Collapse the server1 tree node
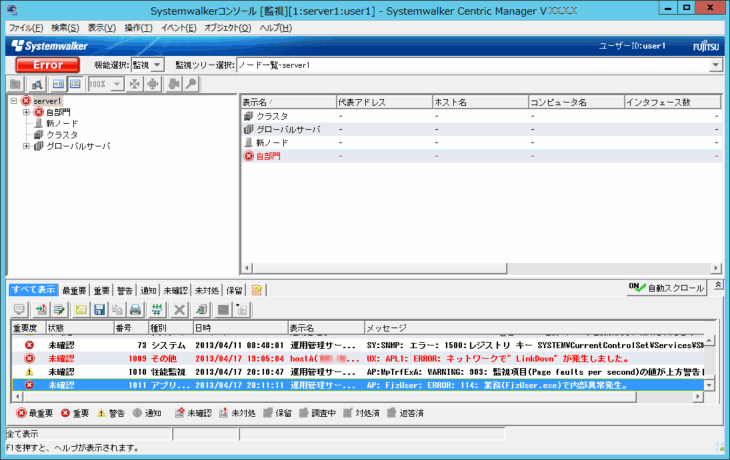Image resolution: width=730 pixels, height=460 pixels. [14, 101]
